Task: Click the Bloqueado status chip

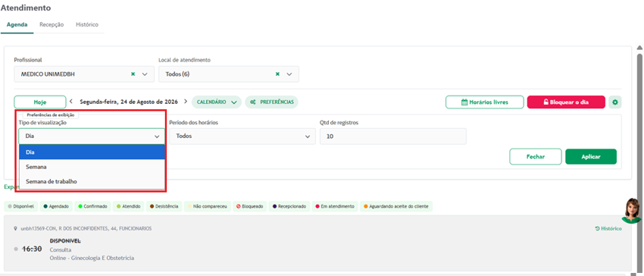Action: tap(250, 206)
